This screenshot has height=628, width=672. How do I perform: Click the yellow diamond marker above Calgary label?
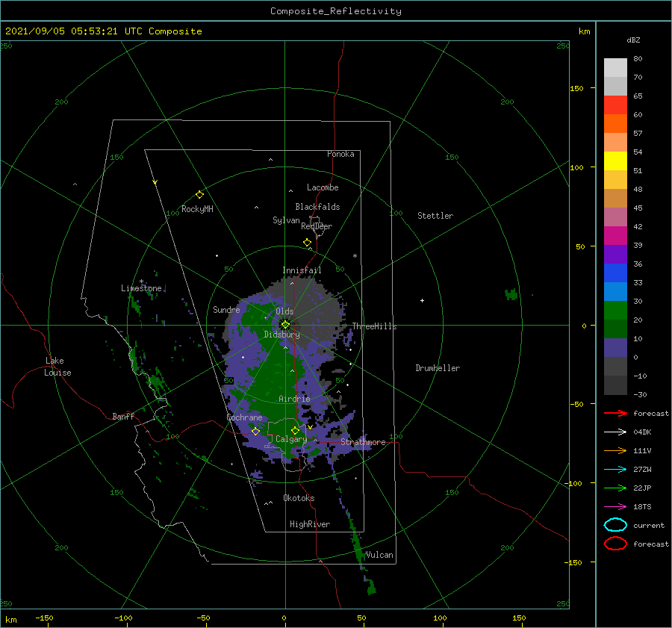point(295,430)
